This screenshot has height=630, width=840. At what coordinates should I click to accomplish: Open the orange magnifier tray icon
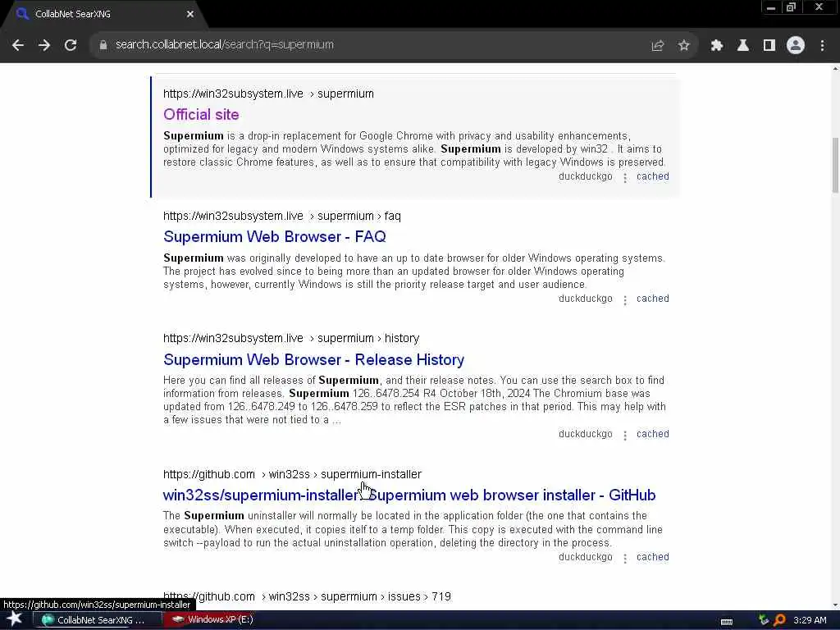779,620
